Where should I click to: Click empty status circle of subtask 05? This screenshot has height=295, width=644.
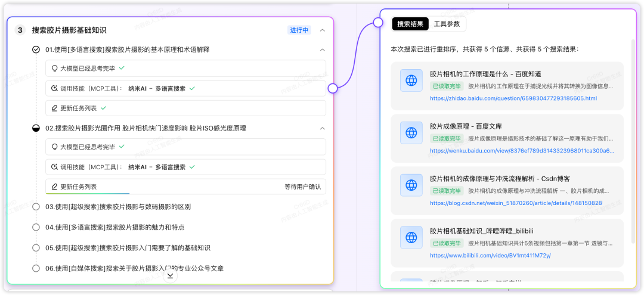[36, 247]
